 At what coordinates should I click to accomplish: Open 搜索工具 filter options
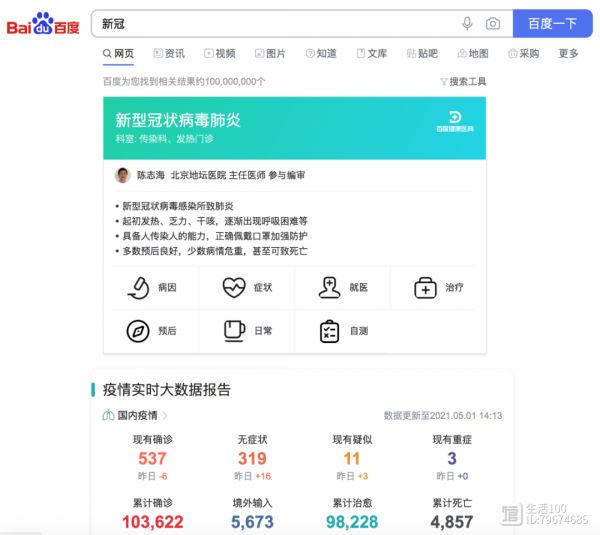coord(463,82)
